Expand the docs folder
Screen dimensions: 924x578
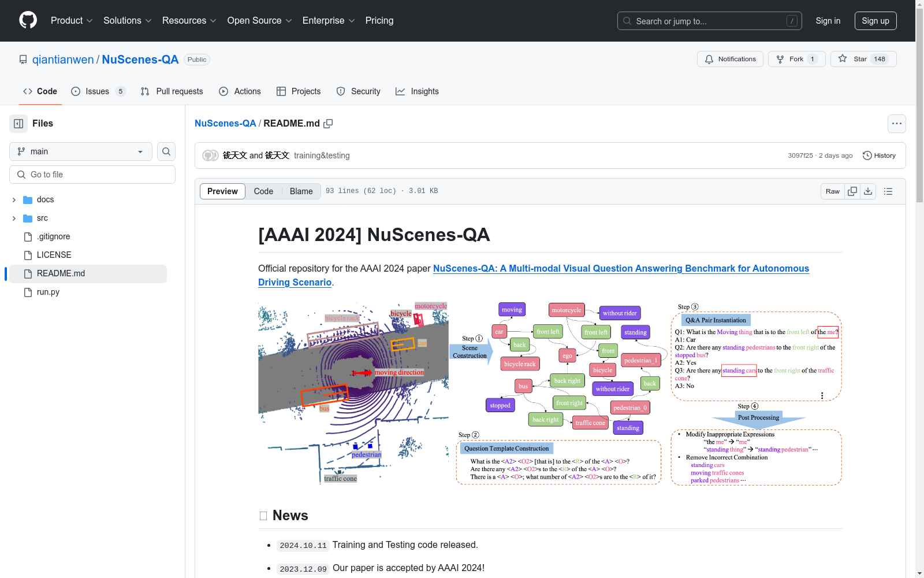click(14, 200)
